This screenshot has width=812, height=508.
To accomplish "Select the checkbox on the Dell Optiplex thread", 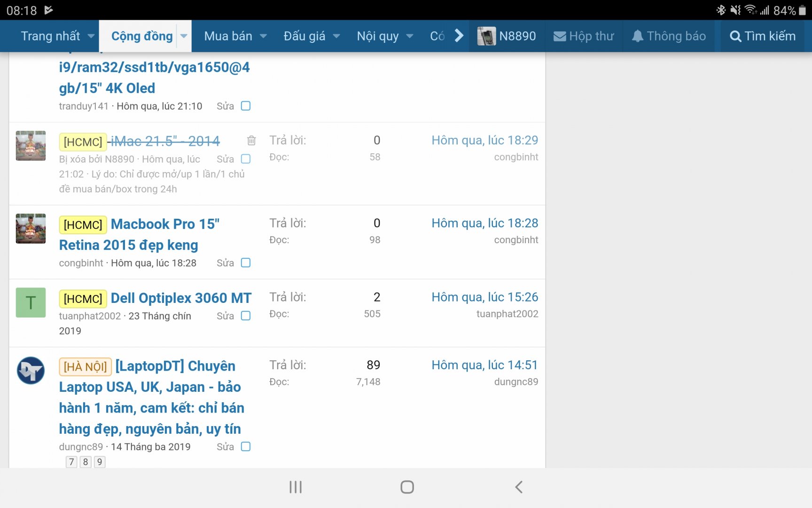I will point(245,316).
